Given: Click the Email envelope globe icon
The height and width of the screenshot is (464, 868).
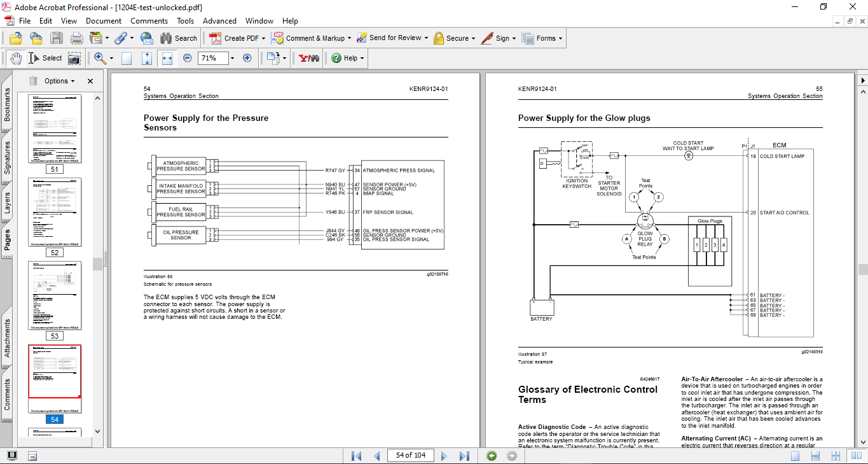Looking at the screenshot, I should coord(147,38).
